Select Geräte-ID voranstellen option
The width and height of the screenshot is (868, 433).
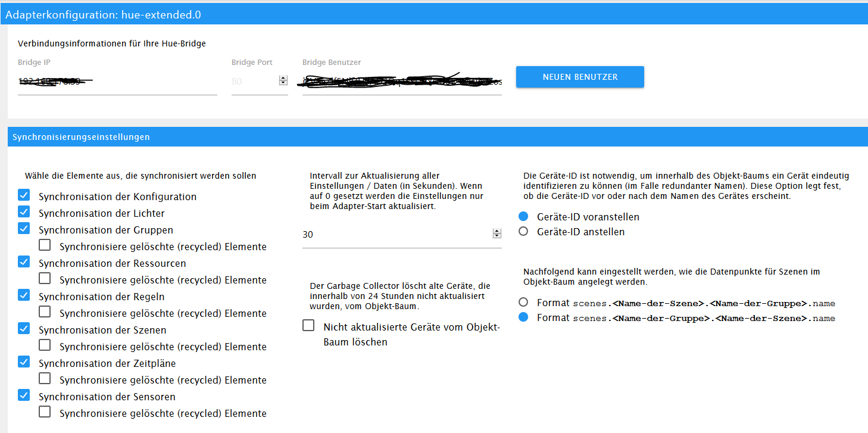coord(523,216)
